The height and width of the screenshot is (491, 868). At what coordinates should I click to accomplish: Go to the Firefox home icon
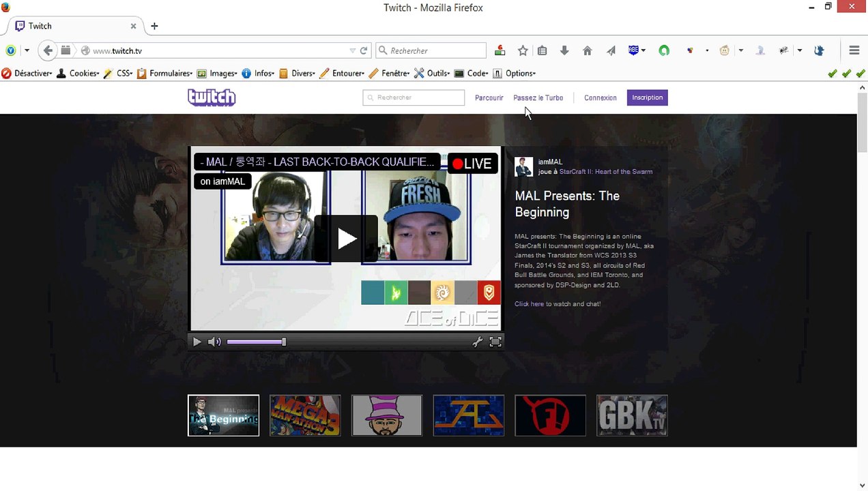point(587,50)
